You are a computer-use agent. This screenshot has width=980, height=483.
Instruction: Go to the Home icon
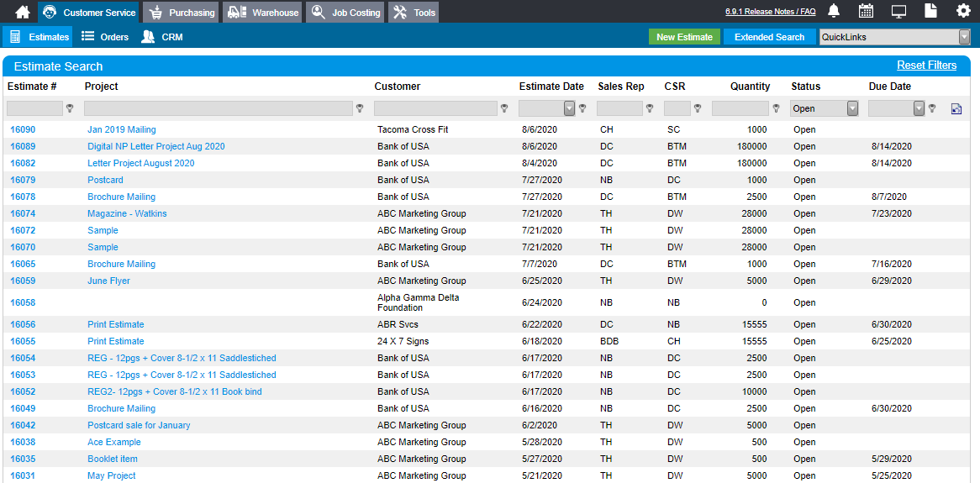[22, 11]
